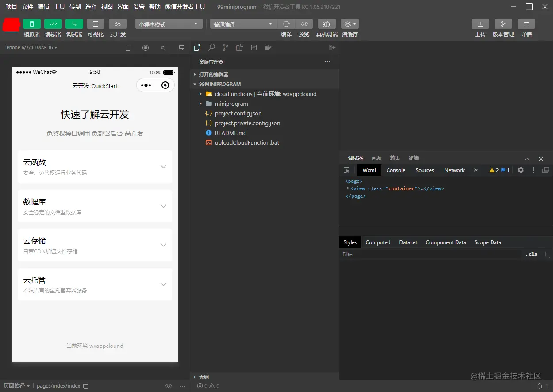Click the 编译 compile refresh icon
The height and width of the screenshot is (392, 553).
click(286, 24)
